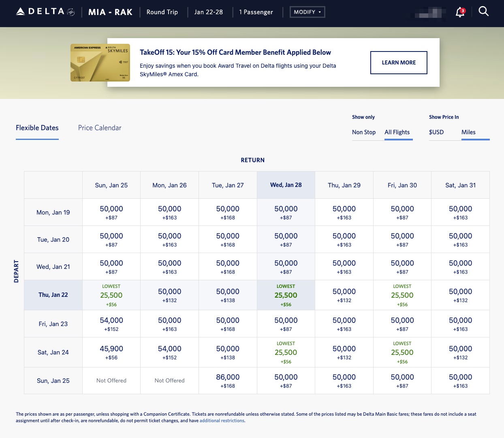The height and width of the screenshot is (438, 504).
Task: Click the SkyMiles Amex card image
Action: pyautogui.click(x=100, y=62)
